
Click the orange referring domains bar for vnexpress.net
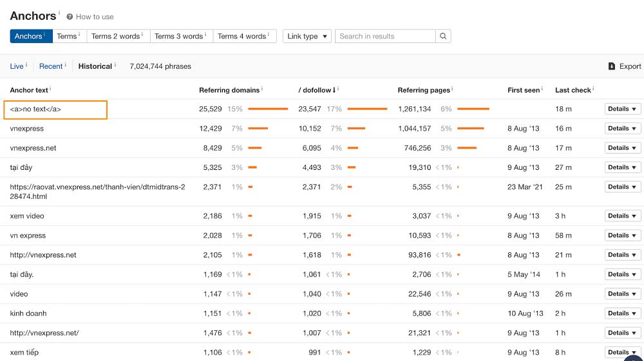coord(254,148)
